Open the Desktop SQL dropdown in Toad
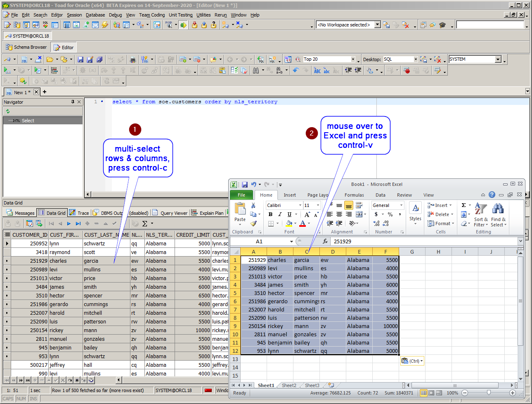This screenshot has width=532, height=404. click(x=416, y=59)
